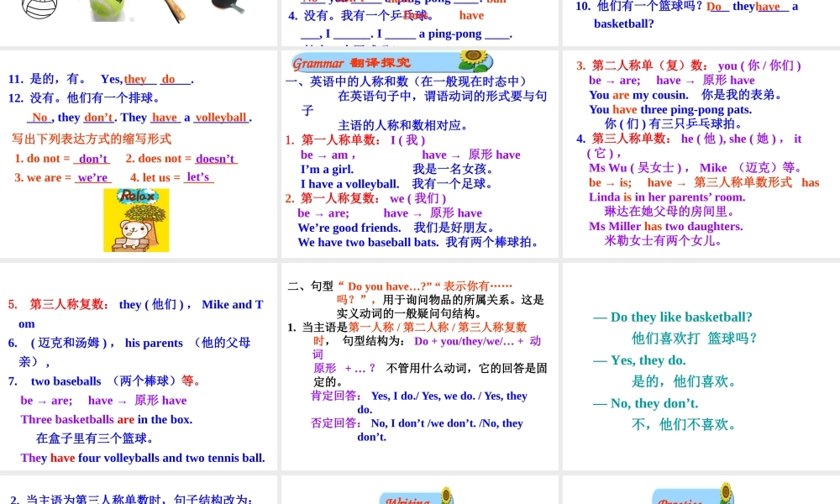
Task: Click the item '4. let us = let's'
Action: [172, 177]
